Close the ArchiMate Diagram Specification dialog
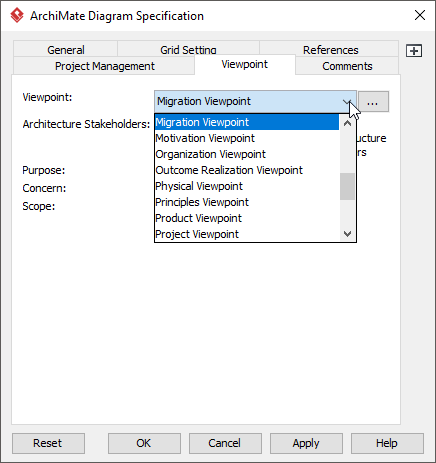This screenshot has width=436, height=463. click(x=420, y=15)
